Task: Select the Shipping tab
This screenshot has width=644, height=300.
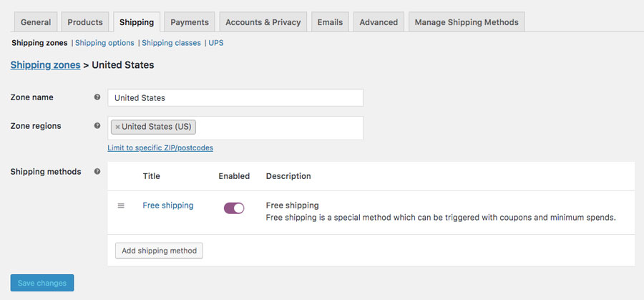Action: [x=137, y=22]
